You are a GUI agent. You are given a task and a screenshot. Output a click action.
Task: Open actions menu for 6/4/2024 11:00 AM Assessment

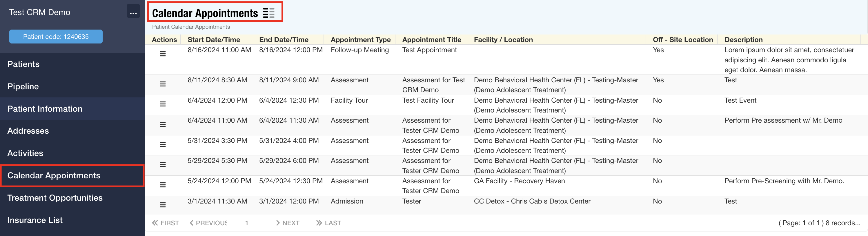coord(163,124)
